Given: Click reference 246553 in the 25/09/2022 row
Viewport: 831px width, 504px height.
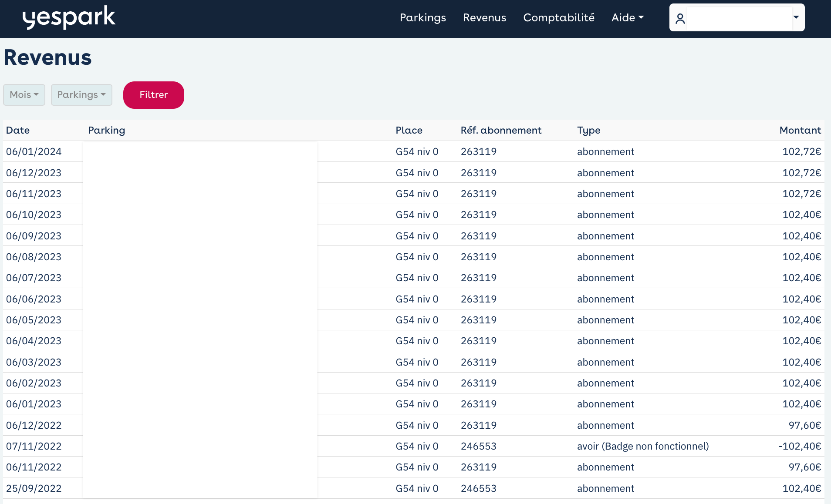Looking at the screenshot, I should pyautogui.click(x=479, y=488).
